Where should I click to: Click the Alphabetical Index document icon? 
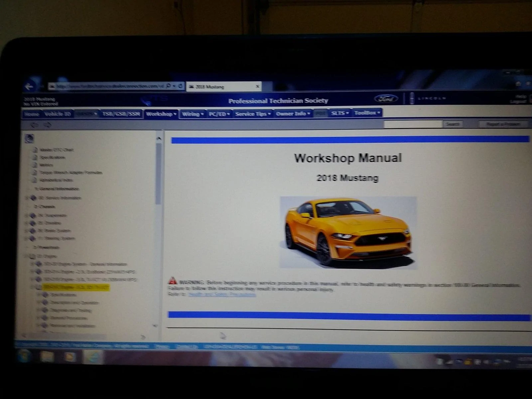pos(34,180)
